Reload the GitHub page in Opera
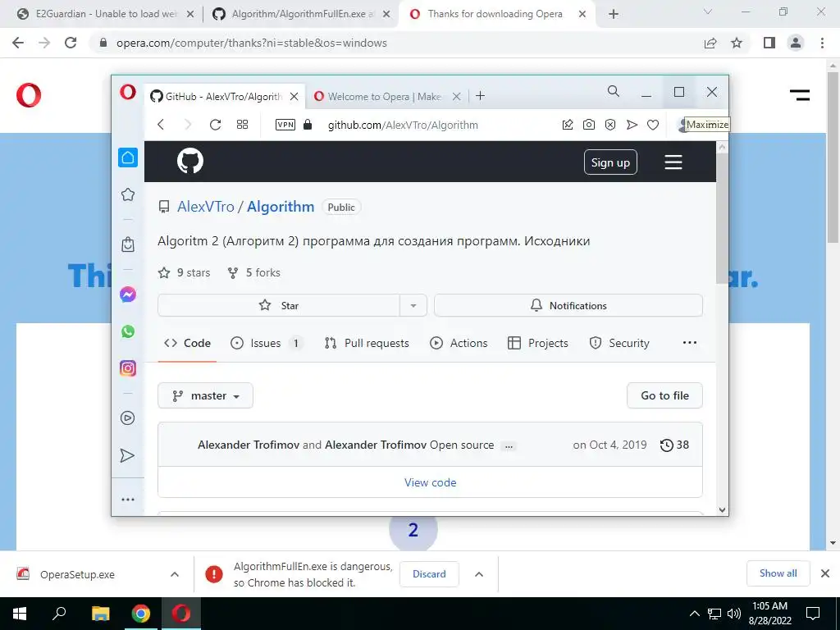This screenshot has height=630, width=840. point(216,125)
